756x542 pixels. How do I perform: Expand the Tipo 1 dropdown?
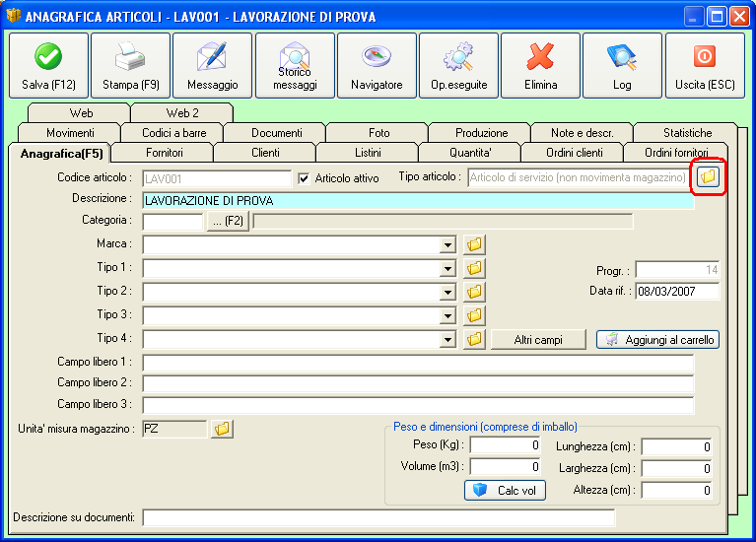[x=447, y=269]
